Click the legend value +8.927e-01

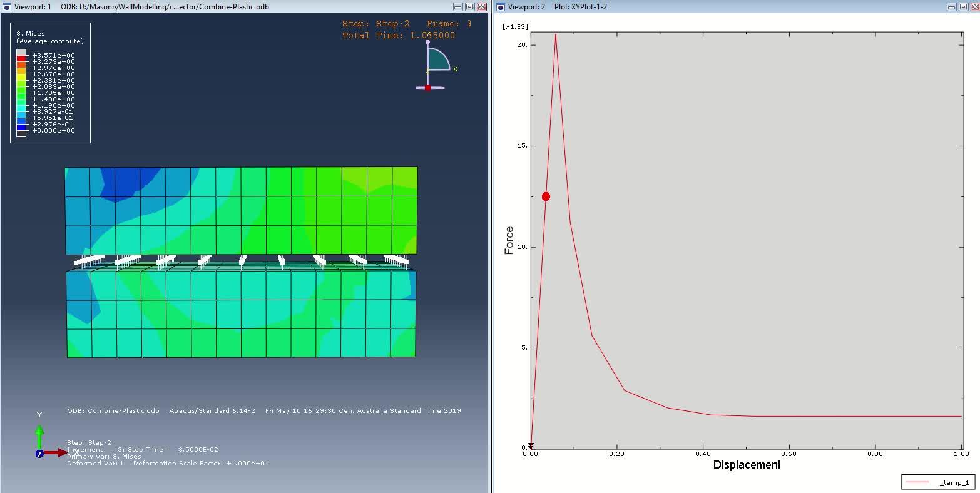(53, 112)
